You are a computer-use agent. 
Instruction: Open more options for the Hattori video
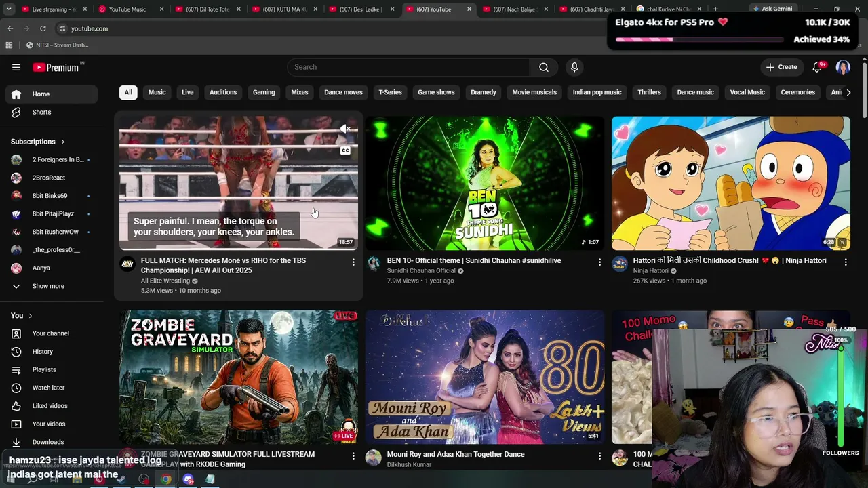(846, 262)
